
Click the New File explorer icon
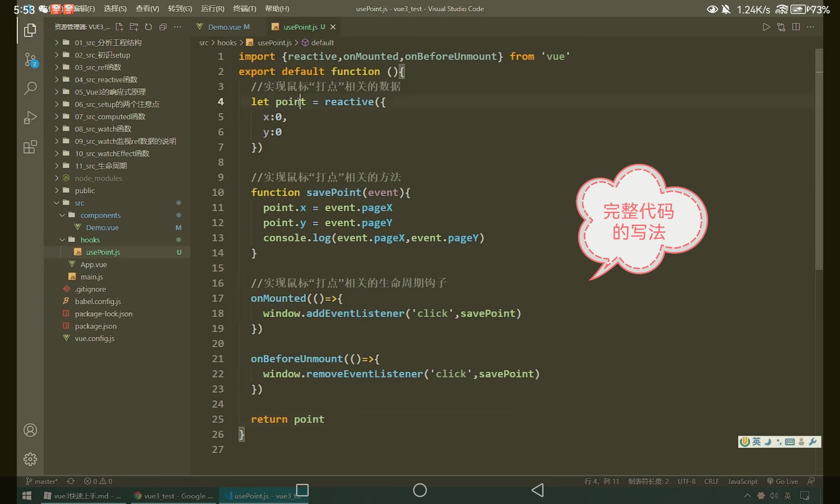[119, 27]
